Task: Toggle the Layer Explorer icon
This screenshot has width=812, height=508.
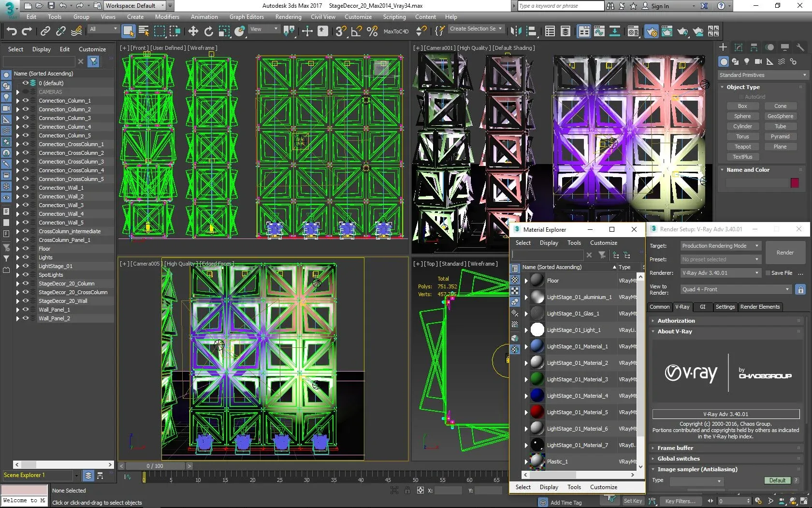Action: point(565,31)
